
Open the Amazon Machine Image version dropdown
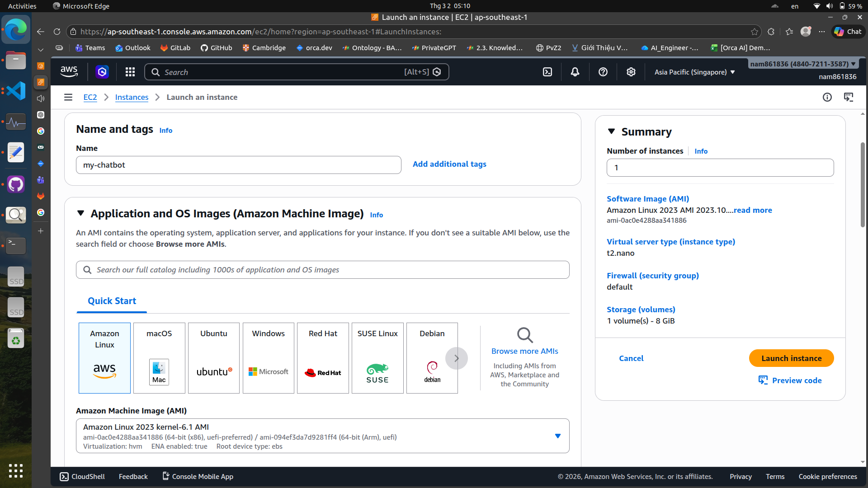tap(557, 436)
